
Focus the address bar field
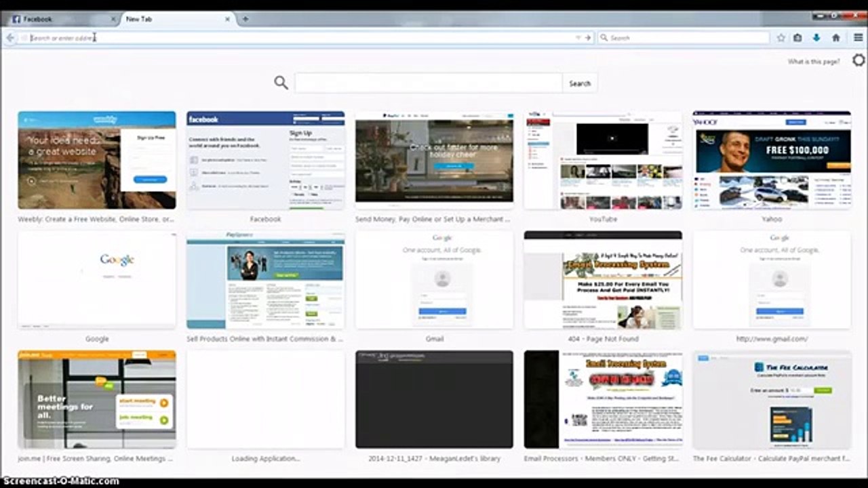coord(298,38)
